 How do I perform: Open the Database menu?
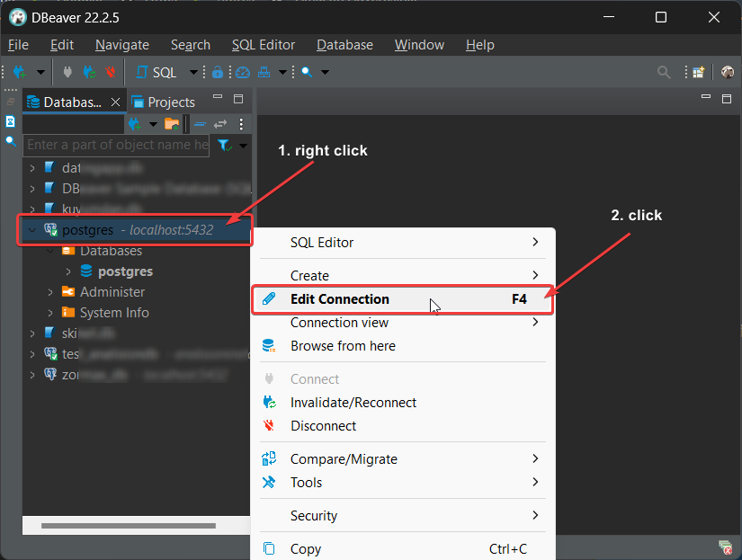344,45
